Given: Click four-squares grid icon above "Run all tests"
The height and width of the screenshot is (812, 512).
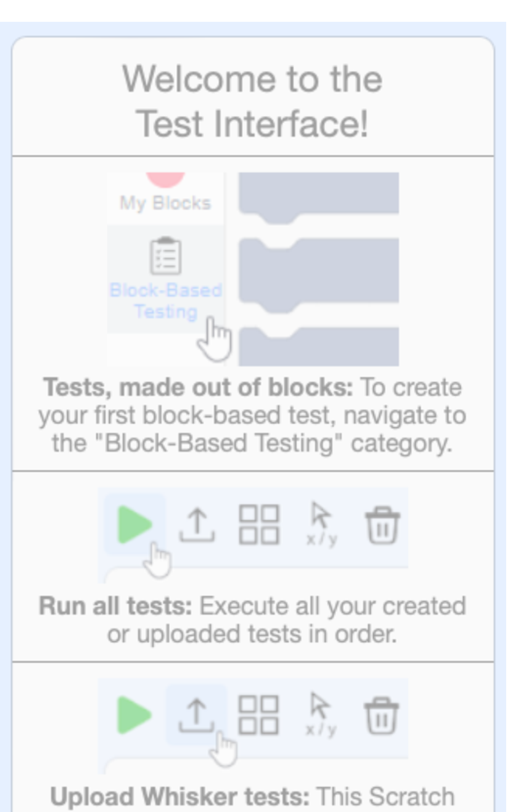Looking at the screenshot, I should click(x=259, y=525).
